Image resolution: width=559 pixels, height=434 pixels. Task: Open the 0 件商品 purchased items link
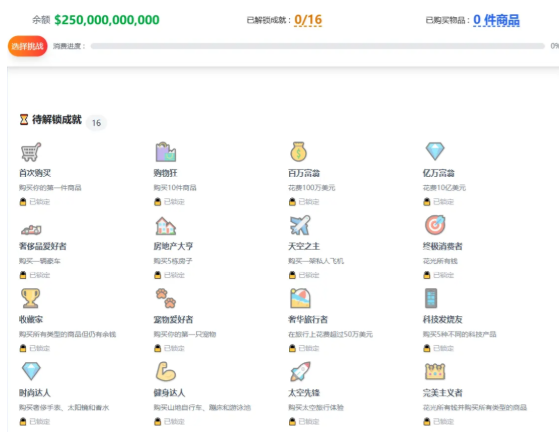[x=496, y=20]
